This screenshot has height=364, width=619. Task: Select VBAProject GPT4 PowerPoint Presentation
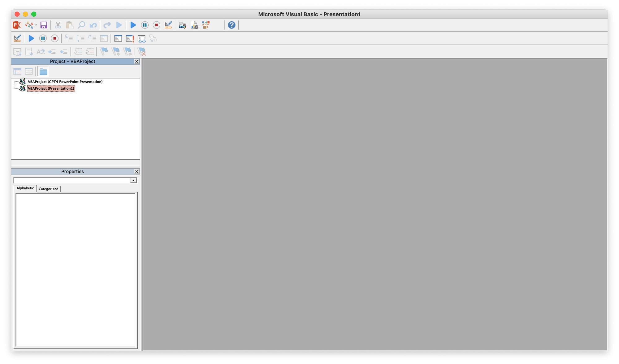65,81
